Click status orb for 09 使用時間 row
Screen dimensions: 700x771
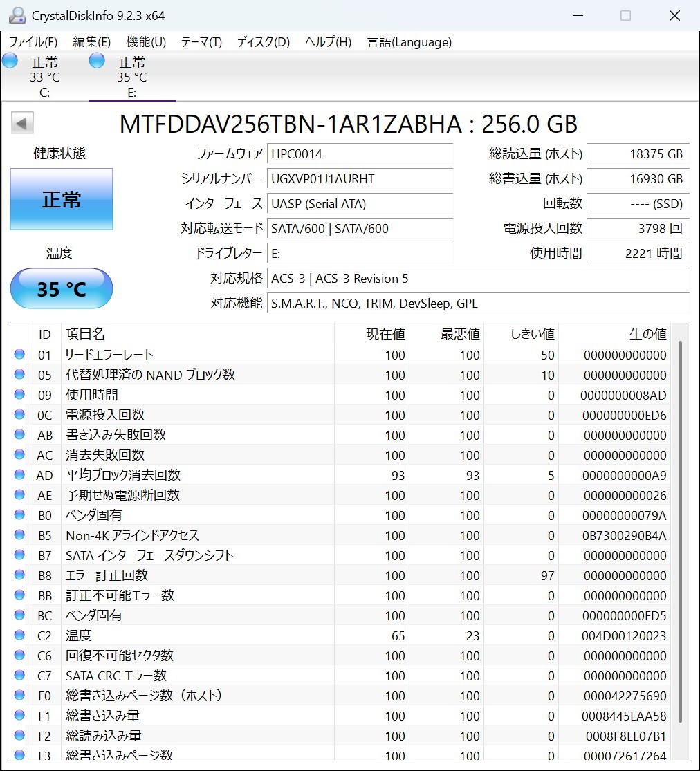click(x=19, y=394)
